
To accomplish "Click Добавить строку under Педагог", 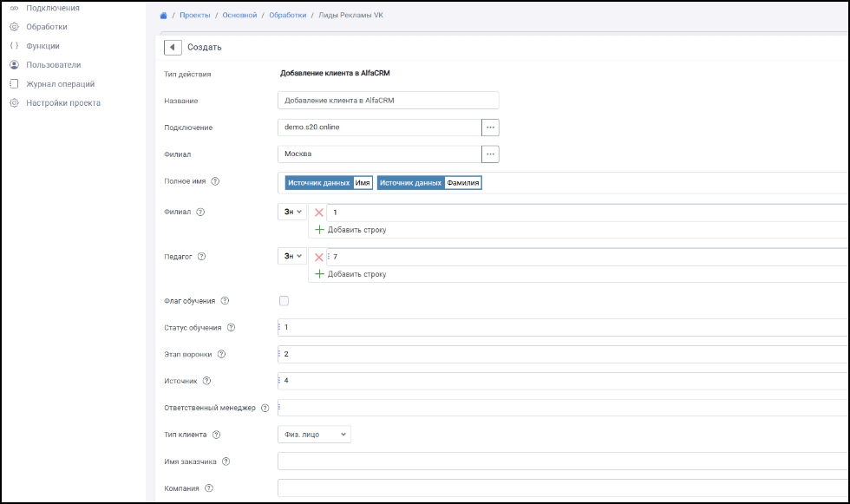I will (x=350, y=274).
